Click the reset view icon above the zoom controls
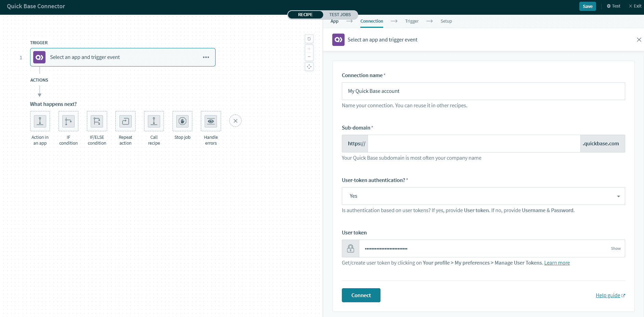This screenshot has height=317, width=644. pyautogui.click(x=309, y=39)
